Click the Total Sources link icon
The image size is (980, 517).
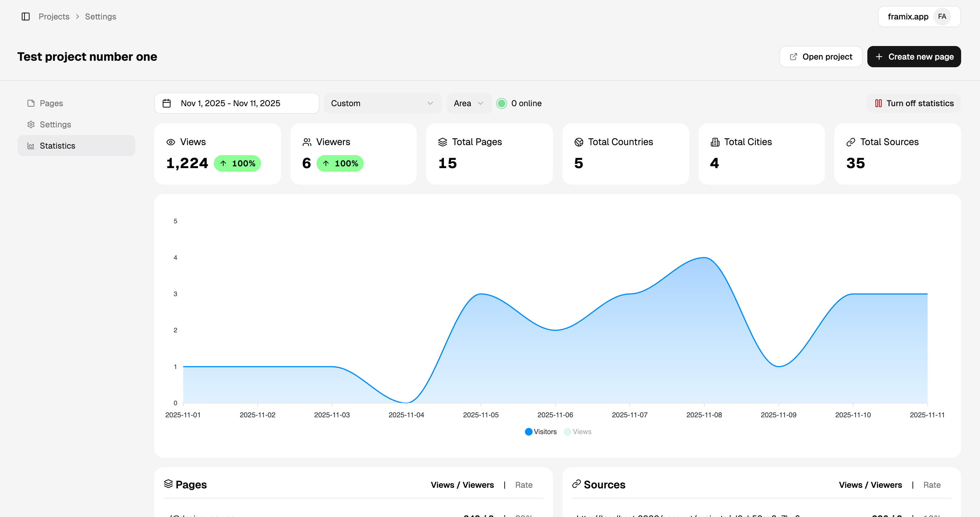tap(851, 142)
